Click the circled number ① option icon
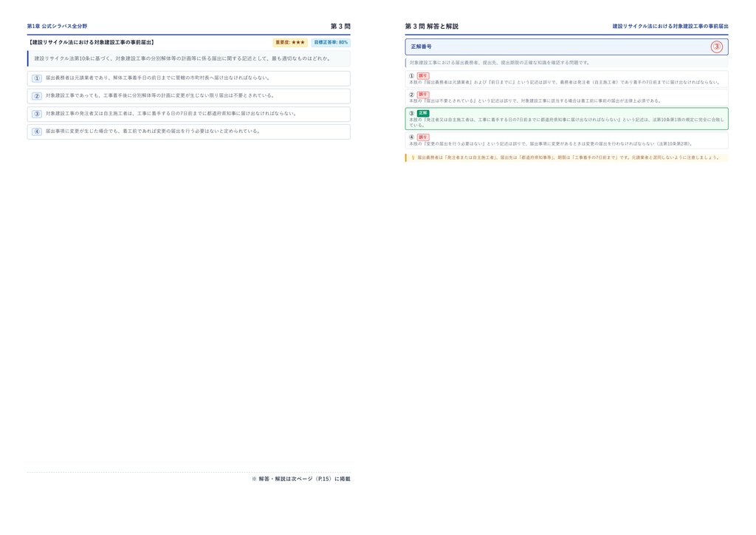 [x=37, y=78]
